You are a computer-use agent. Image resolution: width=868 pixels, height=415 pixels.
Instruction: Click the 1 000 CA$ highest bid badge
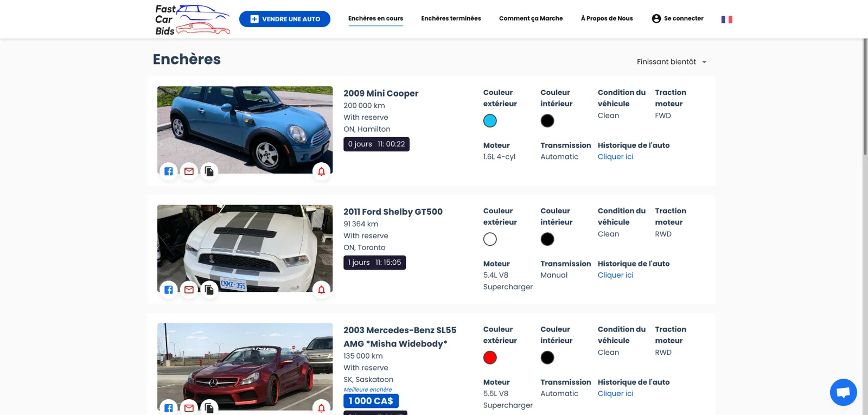[x=371, y=401]
